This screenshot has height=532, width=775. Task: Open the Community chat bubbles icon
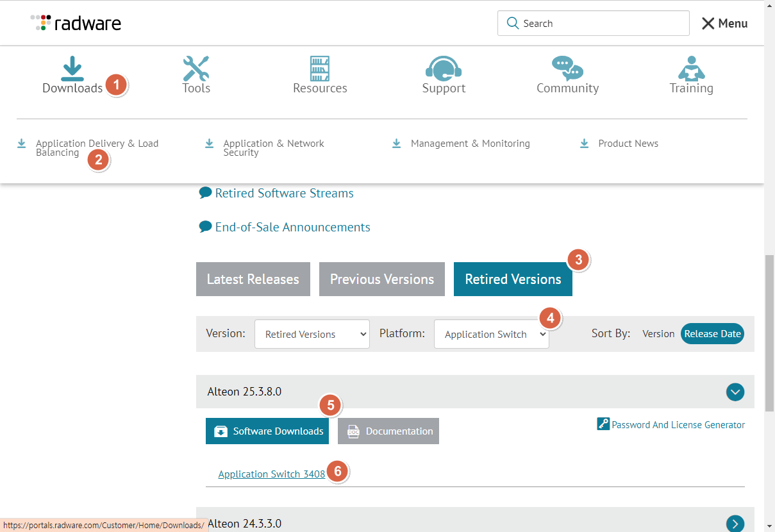point(567,67)
